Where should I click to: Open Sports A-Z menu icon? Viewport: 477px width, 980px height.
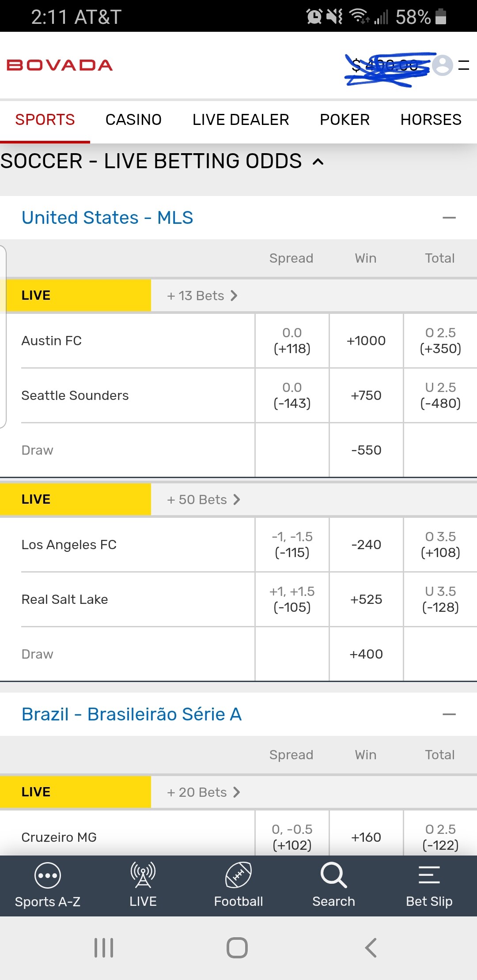coord(47,876)
